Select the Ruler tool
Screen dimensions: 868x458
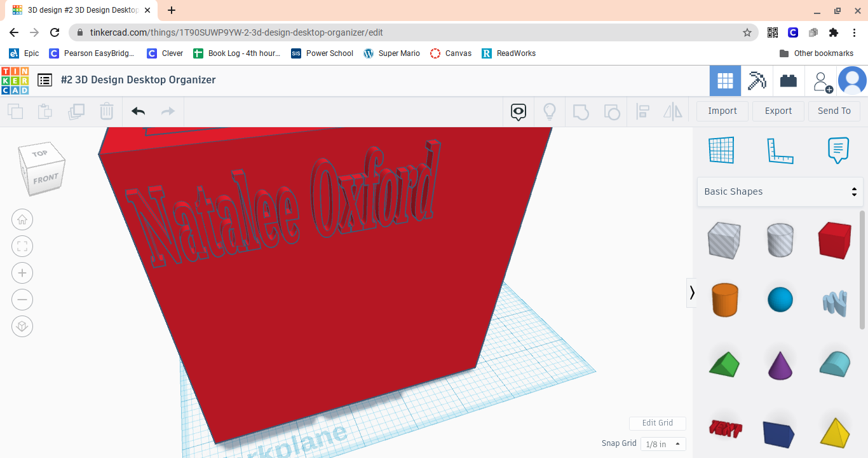780,150
